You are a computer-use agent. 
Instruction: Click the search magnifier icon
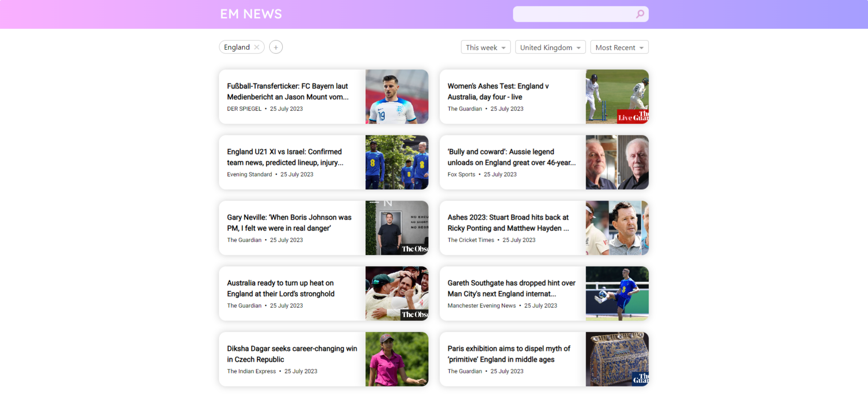640,14
